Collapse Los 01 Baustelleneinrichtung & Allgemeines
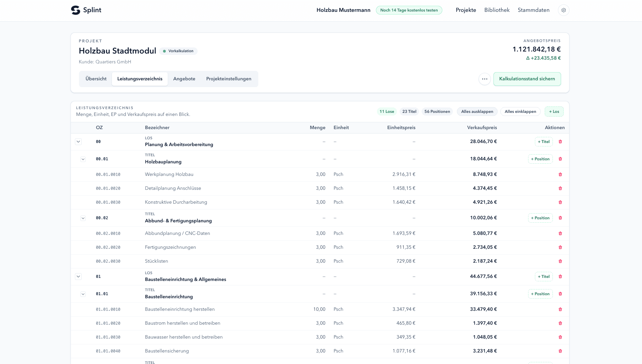 pos(78,277)
